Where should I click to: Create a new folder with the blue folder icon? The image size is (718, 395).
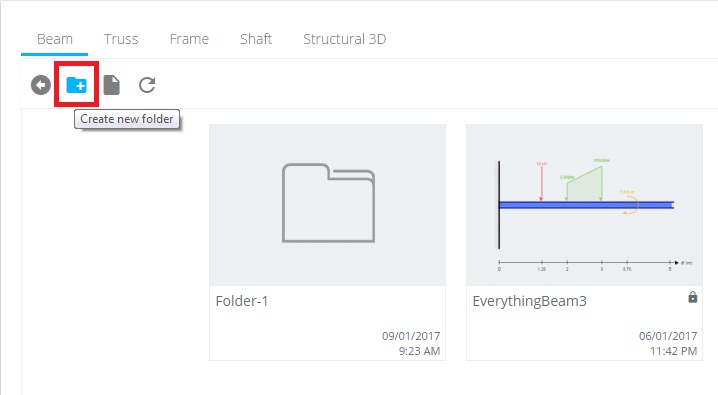(76, 85)
